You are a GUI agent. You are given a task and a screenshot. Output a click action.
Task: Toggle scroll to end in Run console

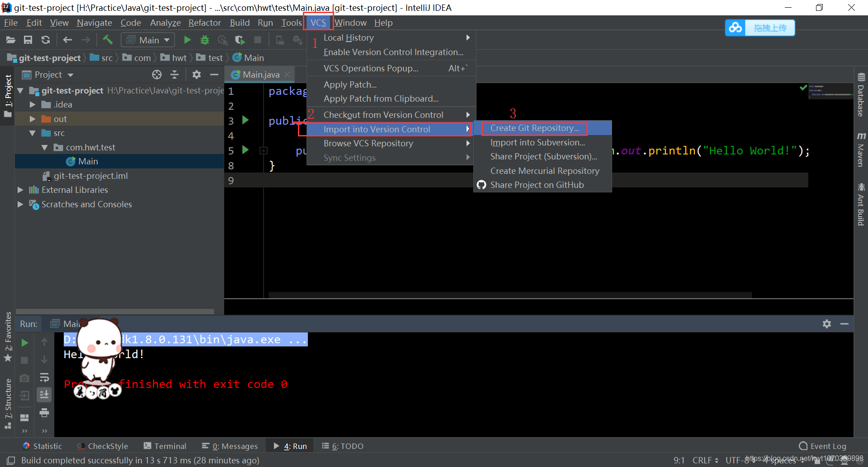tap(44, 395)
